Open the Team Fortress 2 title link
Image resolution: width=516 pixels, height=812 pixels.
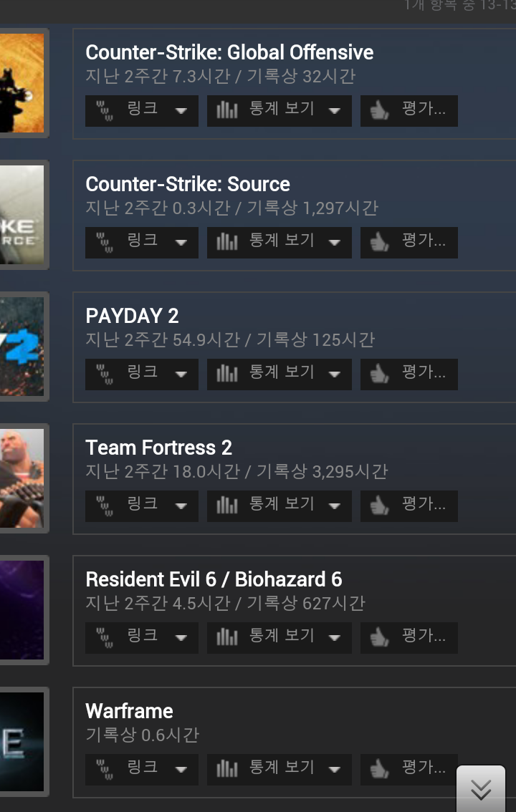coord(158,448)
